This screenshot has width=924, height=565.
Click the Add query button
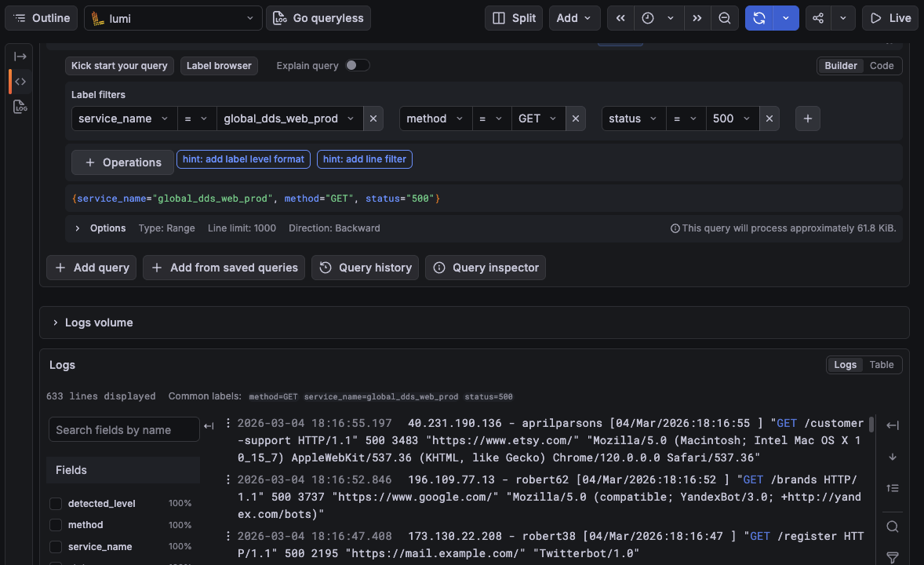point(92,268)
